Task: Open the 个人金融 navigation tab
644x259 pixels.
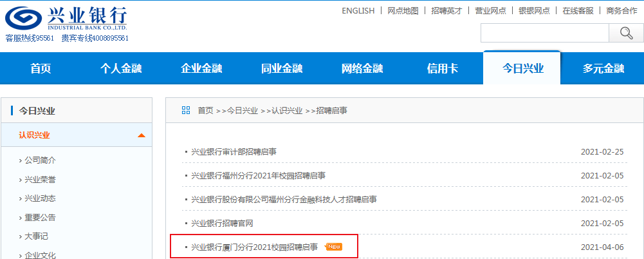Action: coord(121,69)
